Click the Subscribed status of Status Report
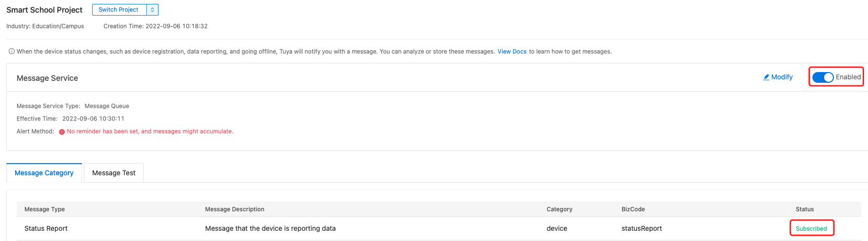This screenshot has width=868, height=241. point(811,228)
